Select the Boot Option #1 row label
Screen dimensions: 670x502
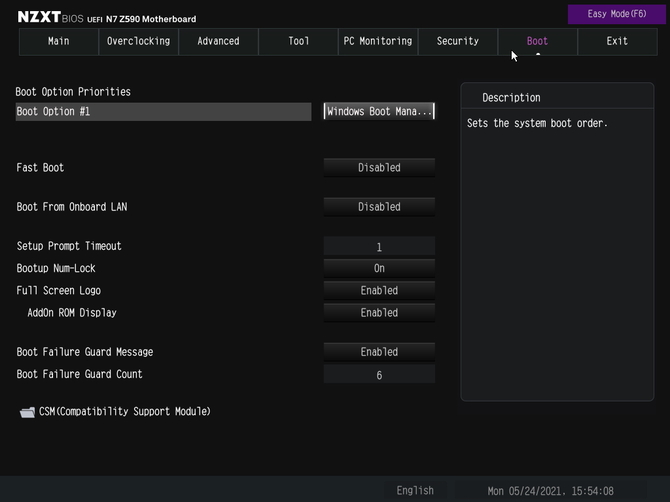(163, 112)
